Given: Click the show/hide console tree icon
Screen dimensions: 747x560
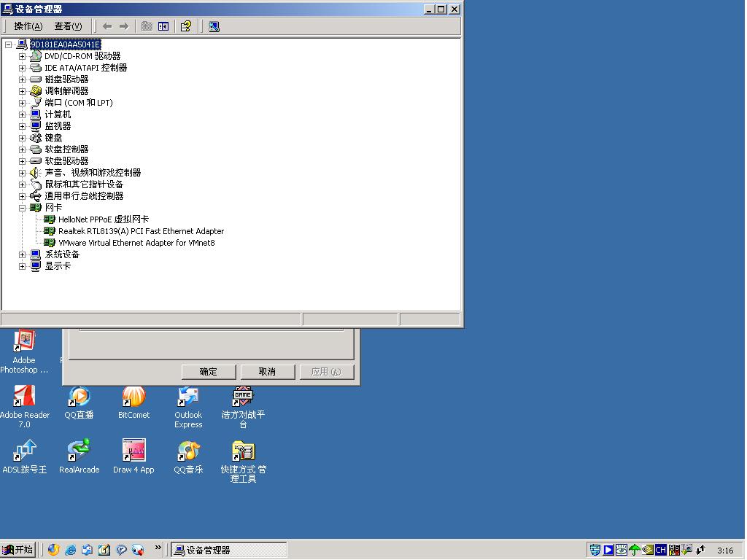Looking at the screenshot, I should (x=163, y=26).
